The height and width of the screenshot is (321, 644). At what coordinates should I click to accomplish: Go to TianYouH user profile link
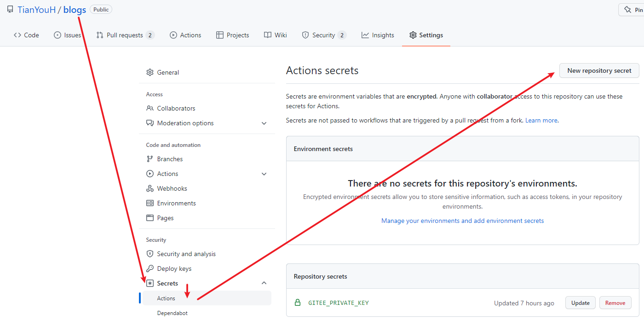pyautogui.click(x=37, y=10)
